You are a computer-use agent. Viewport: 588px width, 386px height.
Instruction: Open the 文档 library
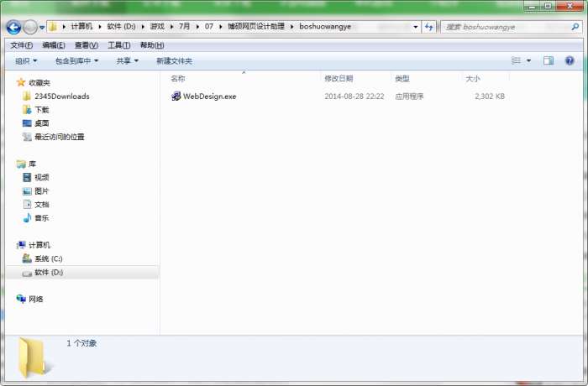[42, 205]
